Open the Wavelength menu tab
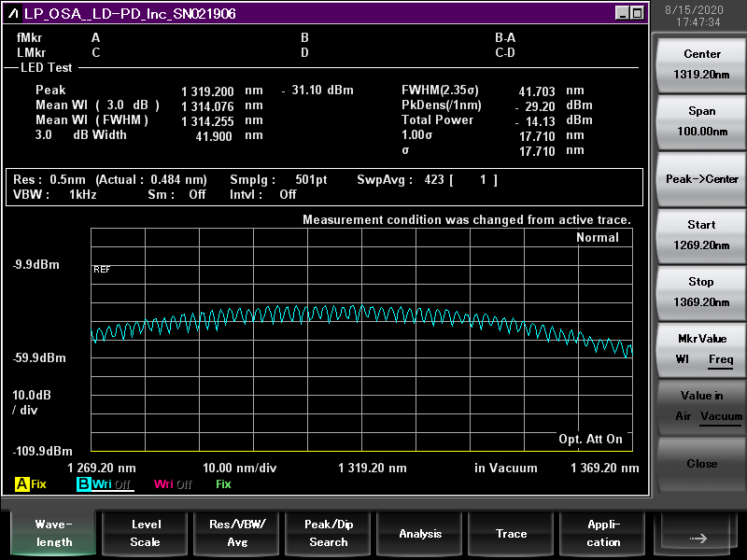 pyautogui.click(x=54, y=533)
